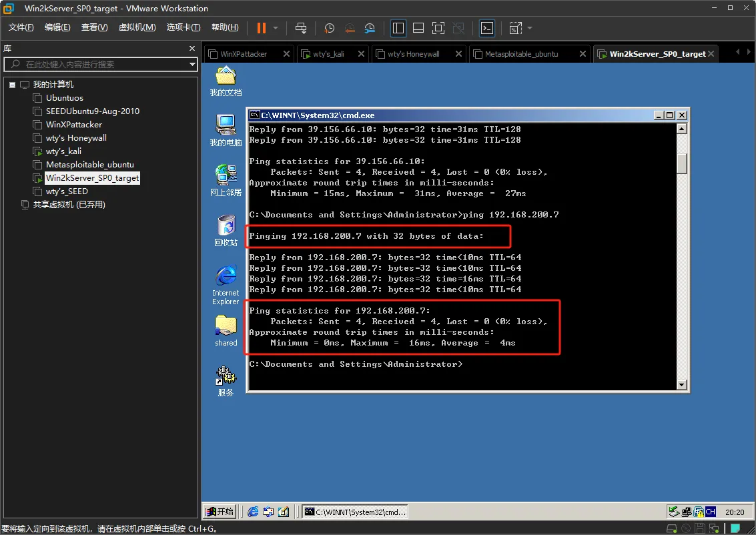The image size is (756, 535).
Task: Select the Internet Explorer desktop icon
Action: click(226, 285)
